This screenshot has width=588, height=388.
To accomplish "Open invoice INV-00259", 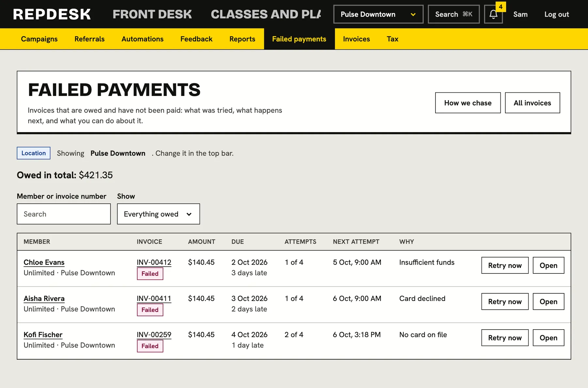I will [x=154, y=335].
